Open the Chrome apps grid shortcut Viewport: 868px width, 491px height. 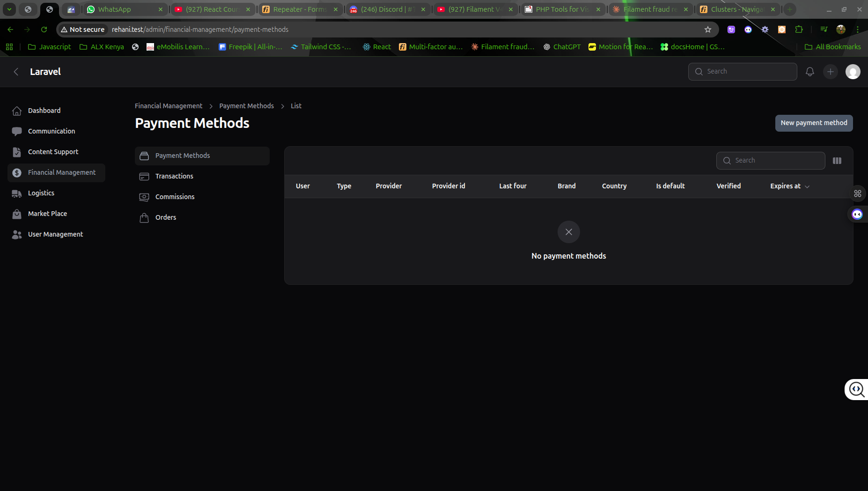point(9,47)
